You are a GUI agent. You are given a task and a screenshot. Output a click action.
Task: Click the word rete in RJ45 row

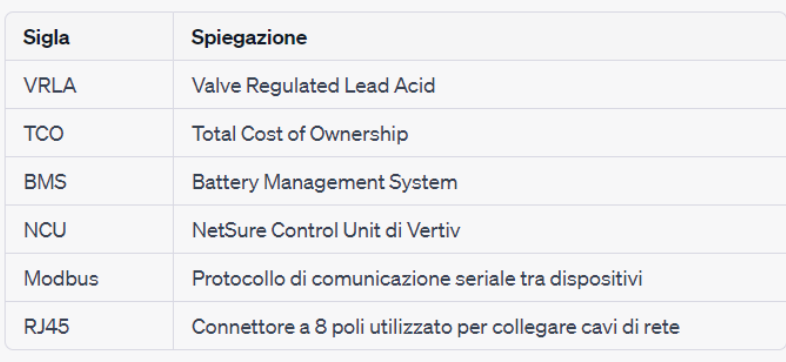click(x=663, y=327)
